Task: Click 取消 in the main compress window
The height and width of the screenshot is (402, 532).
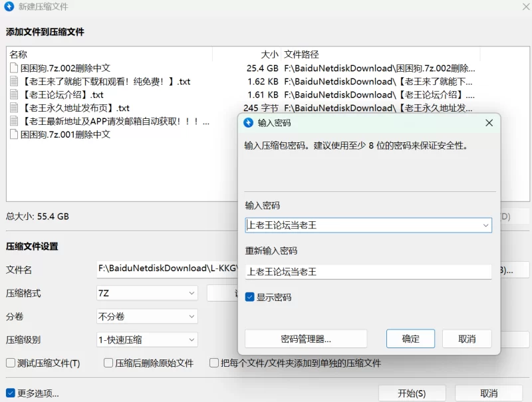Action: pos(489,393)
